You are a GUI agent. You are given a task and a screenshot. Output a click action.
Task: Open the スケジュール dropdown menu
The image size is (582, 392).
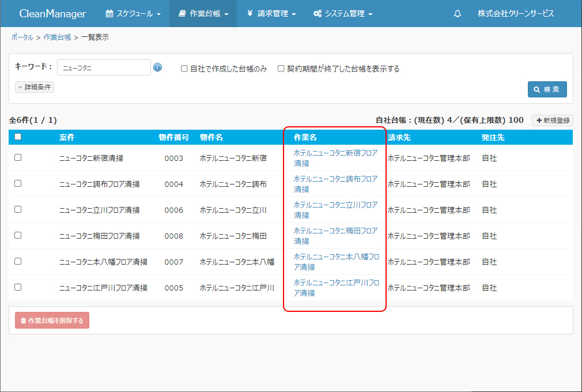tap(133, 14)
